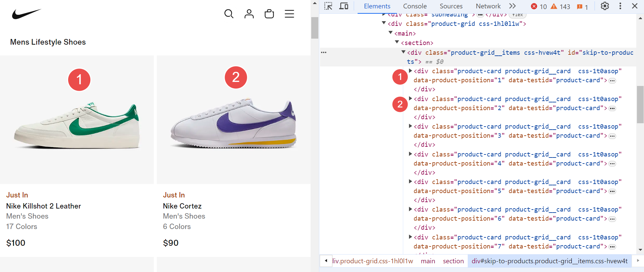Open the hamburger menu icon
The image size is (644, 272).
pos(289,14)
